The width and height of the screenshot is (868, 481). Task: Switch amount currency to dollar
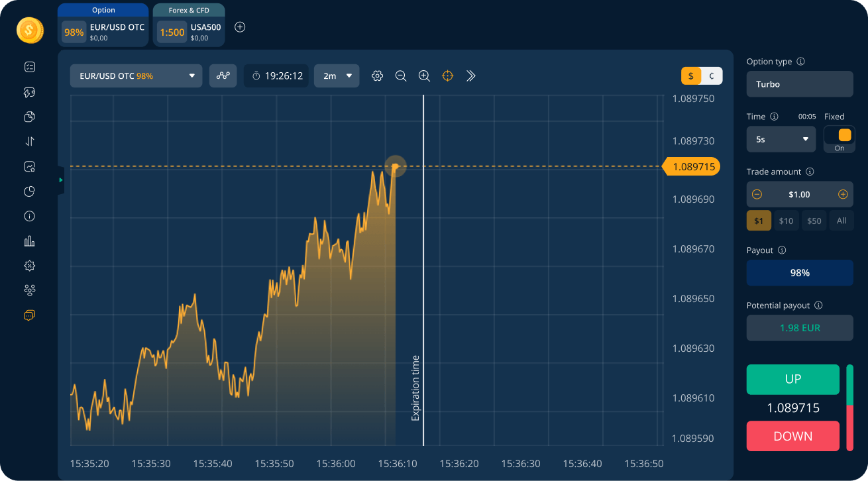(x=691, y=76)
